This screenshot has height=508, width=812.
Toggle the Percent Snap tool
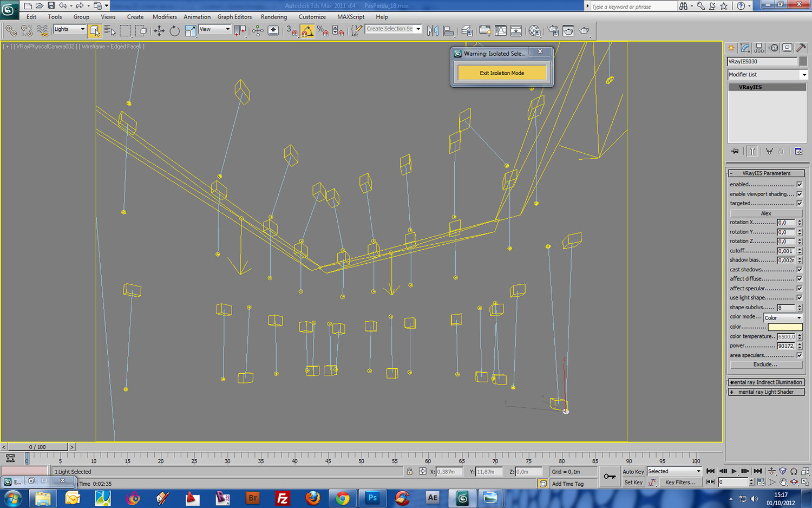323,31
